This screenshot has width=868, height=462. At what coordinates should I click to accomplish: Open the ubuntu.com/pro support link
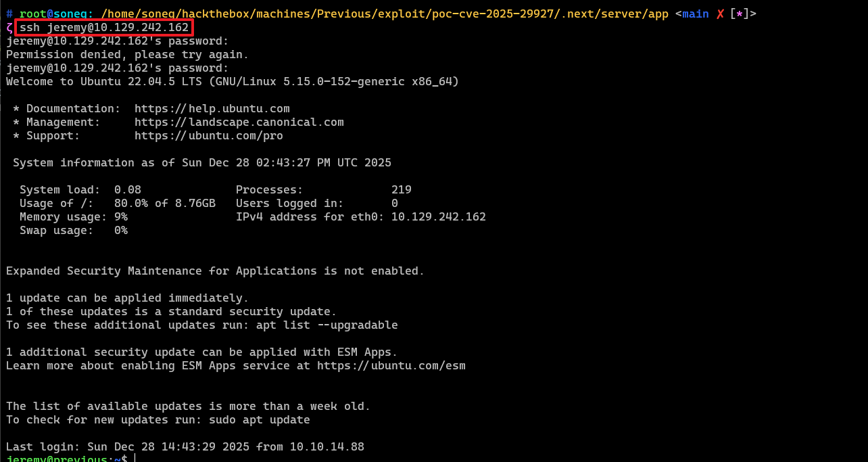(x=208, y=135)
